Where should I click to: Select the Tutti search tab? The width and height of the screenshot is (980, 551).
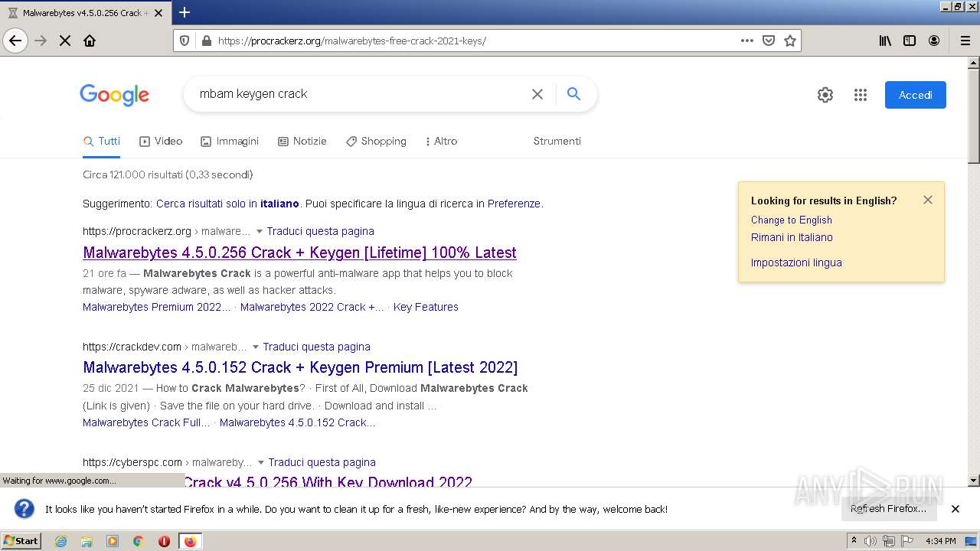pyautogui.click(x=102, y=141)
